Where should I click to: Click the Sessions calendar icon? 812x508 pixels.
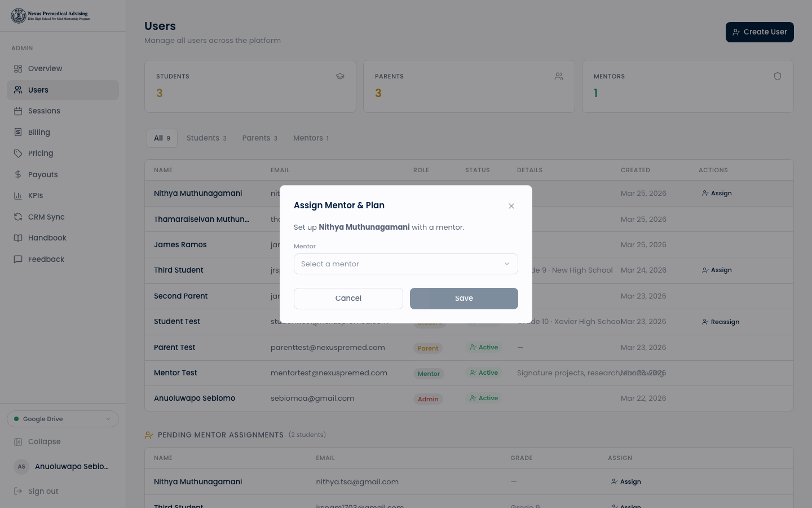click(18, 111)
